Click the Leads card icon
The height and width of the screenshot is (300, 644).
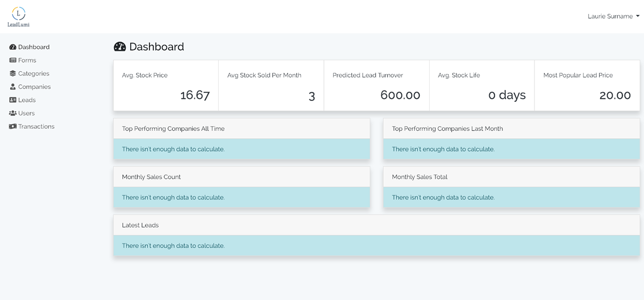click(13, 100)
